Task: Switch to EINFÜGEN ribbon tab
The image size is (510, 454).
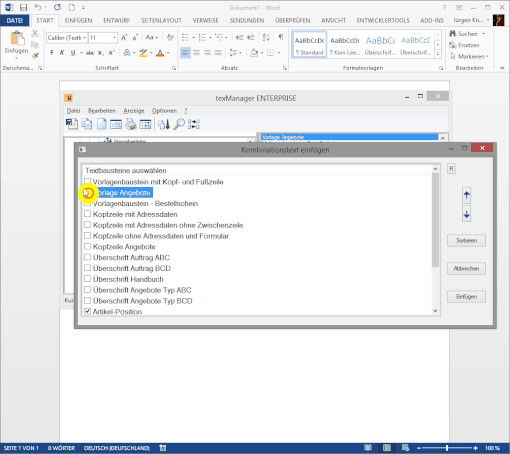Action: pos(78,21)
